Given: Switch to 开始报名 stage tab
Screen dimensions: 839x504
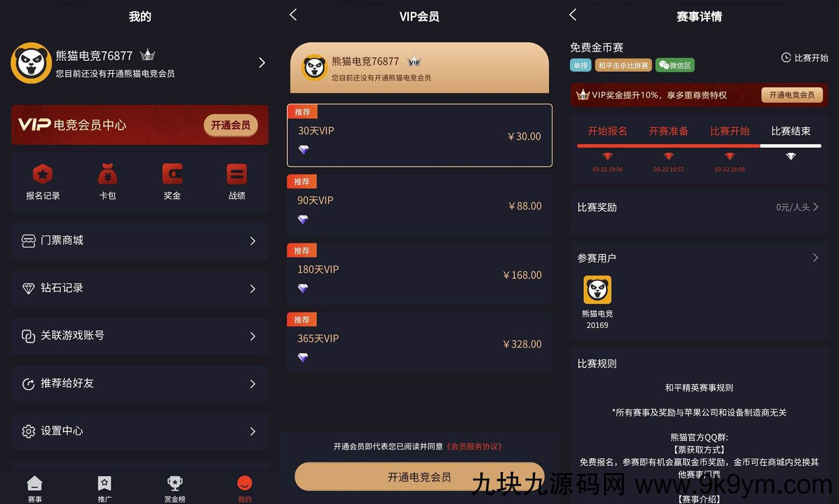Looking at the screenshot, I should [x=607, y=131].
